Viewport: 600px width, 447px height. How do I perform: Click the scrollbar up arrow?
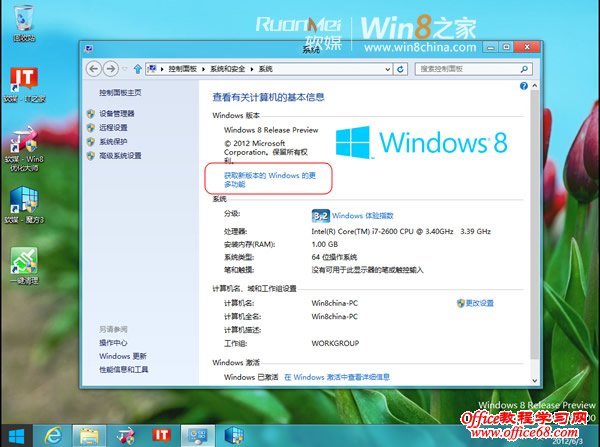[535, 86]
